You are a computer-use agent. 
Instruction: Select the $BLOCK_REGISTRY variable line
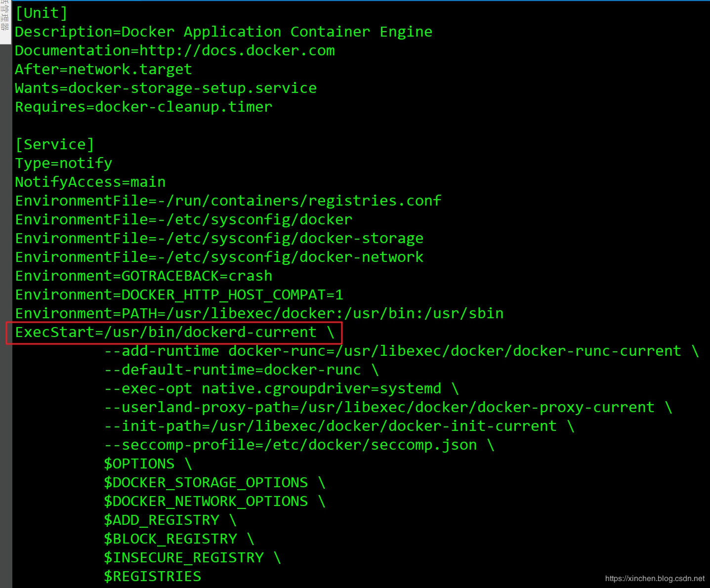(x=179, y=539)
